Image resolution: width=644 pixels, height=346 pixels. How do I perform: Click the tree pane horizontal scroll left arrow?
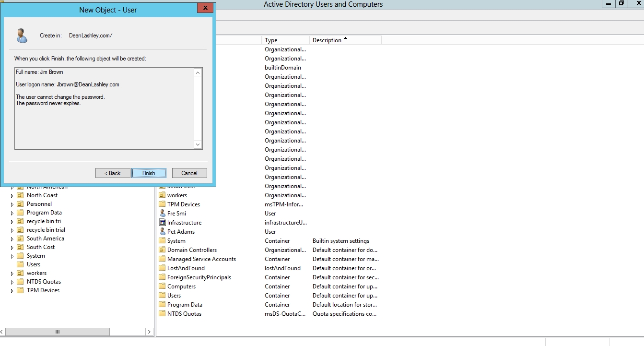(2, 332)
